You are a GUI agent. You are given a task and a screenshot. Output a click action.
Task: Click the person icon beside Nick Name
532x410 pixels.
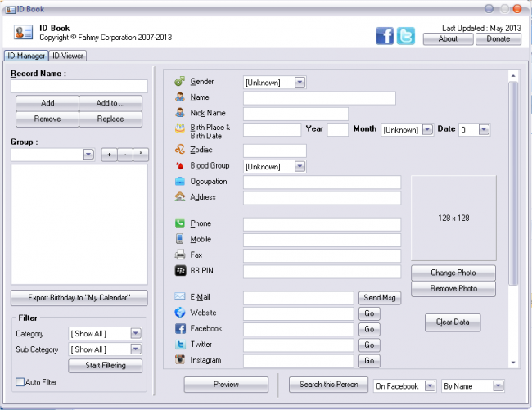pyautogui.click(x=180, y=113)
